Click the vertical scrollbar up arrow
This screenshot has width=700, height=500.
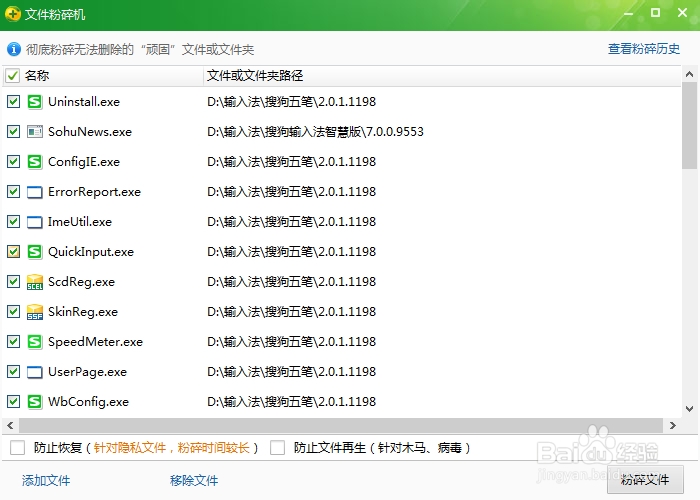pyautogui.click(x=689, y=74)
